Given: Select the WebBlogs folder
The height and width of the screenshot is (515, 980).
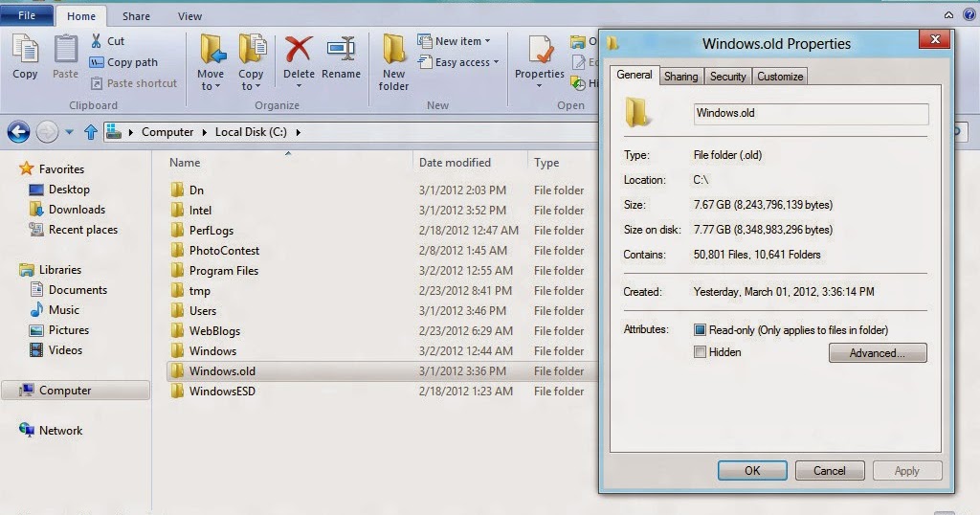Looking at the screenshot, I should [381, 330].
